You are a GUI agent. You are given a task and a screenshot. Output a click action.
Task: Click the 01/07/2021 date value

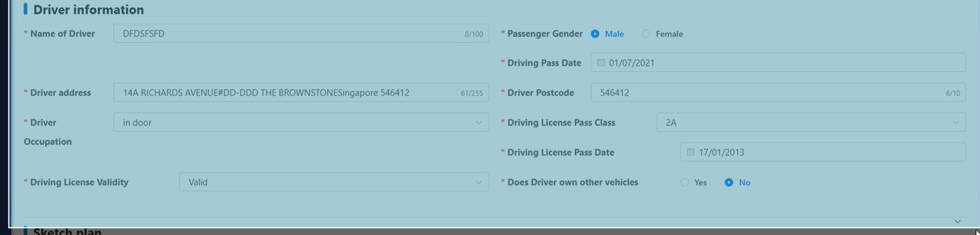coord(632,63)
